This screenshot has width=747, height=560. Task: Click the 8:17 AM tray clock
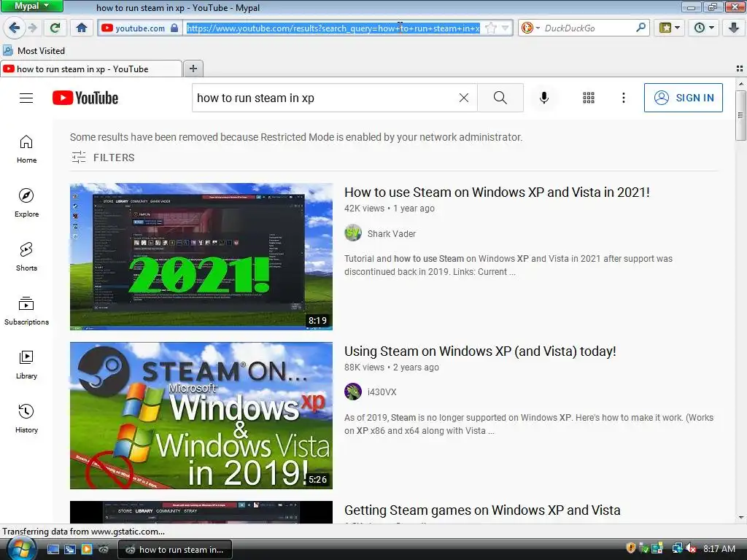pyautogui.click(x=719, y=548)
